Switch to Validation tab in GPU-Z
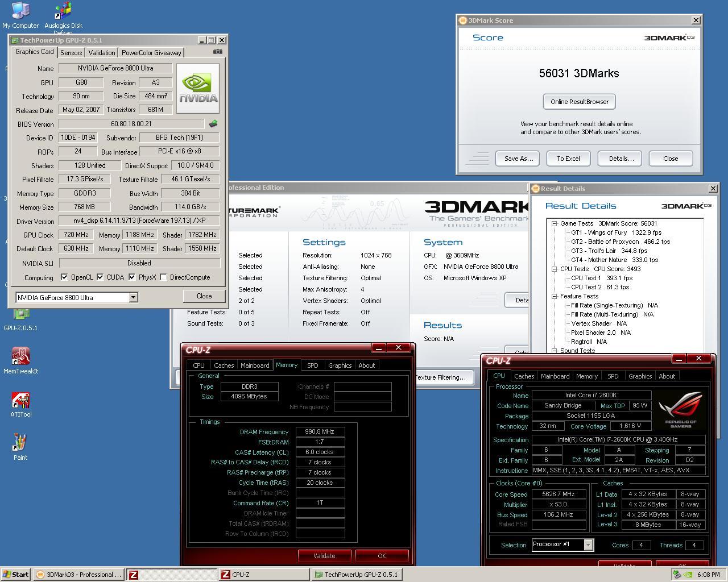 pos(102,52)
